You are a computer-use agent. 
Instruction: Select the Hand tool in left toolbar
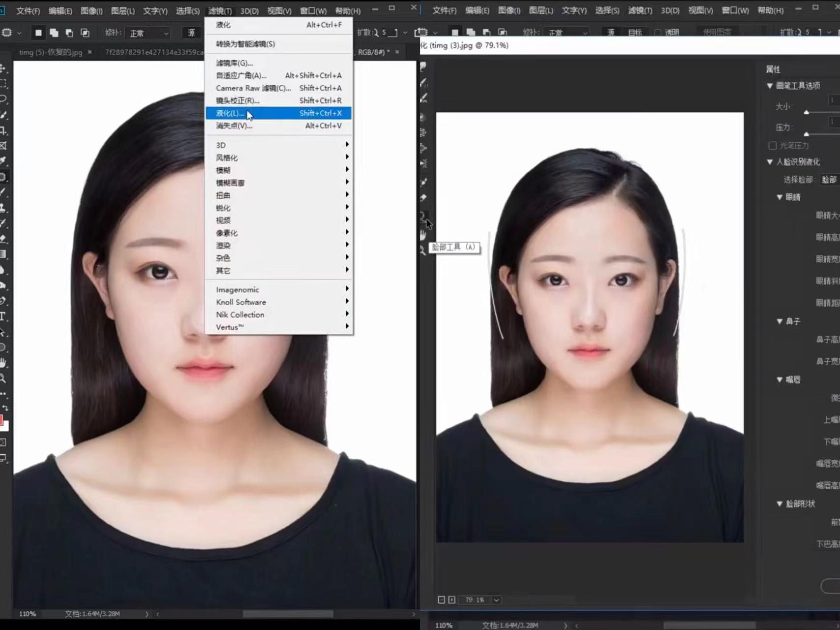(3, 363)
